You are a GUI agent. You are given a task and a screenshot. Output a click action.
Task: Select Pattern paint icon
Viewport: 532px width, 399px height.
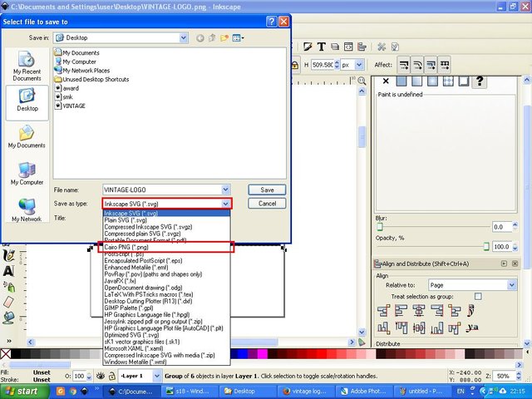pos(448,81)
